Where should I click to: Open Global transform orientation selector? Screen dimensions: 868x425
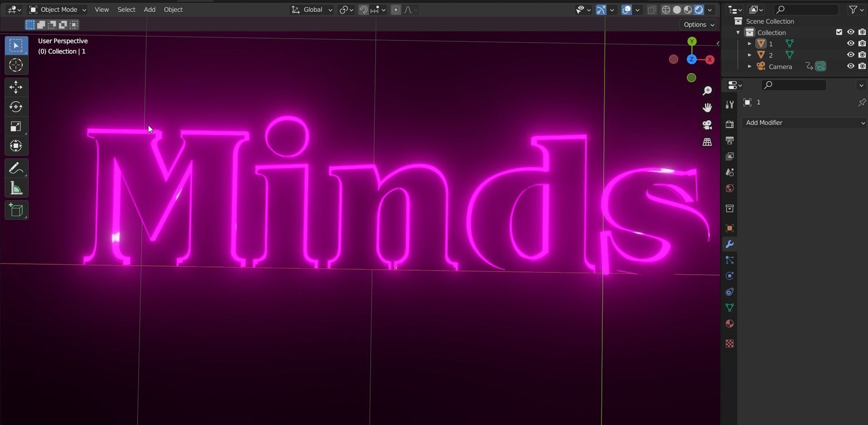pyautogui.click(x=312, y=10)
